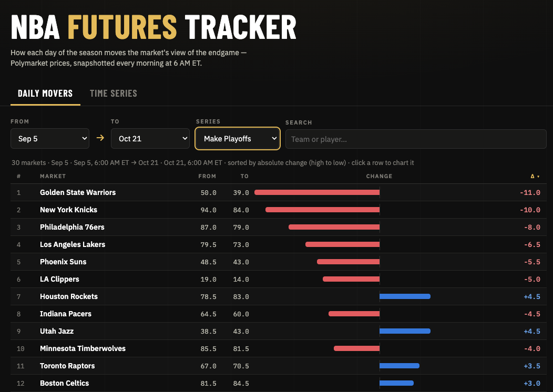Image resolution: width=553 pixels, height=392 pixels.
Task: Focus the Team or player search field
Action: click(x=416, y=139)
